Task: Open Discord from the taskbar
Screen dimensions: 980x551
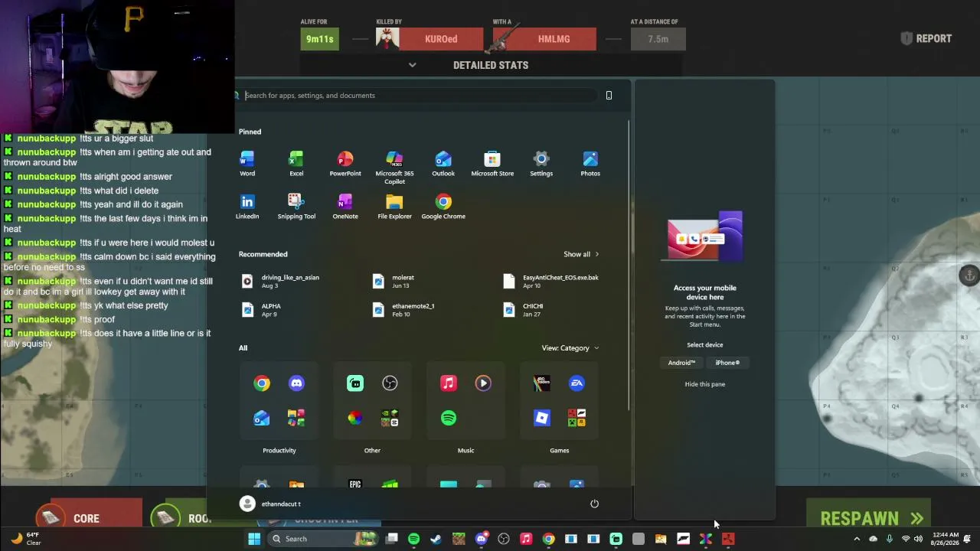Action: pyautogui.click(x=482, y=539)
